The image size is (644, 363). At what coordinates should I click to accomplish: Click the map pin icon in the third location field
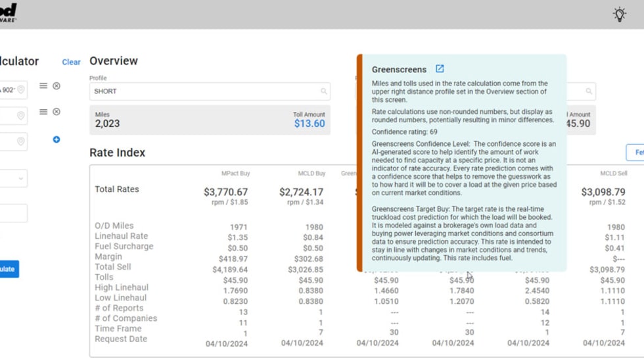(21, 142)
